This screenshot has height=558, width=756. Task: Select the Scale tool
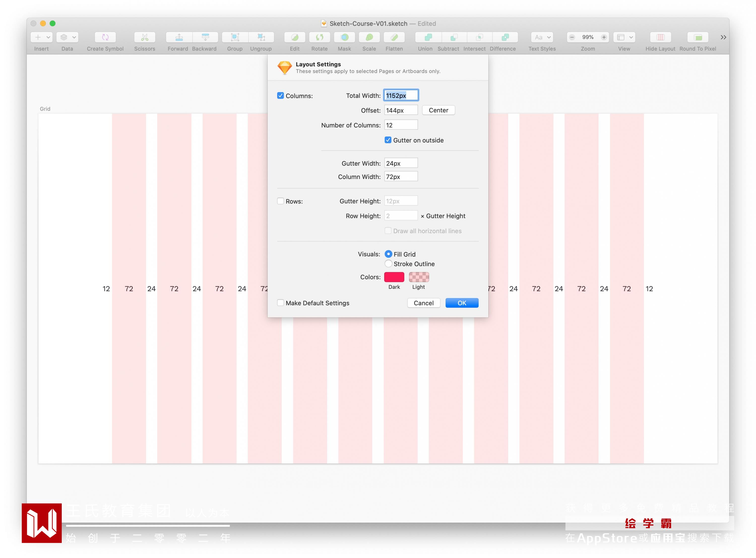[369, 37]
